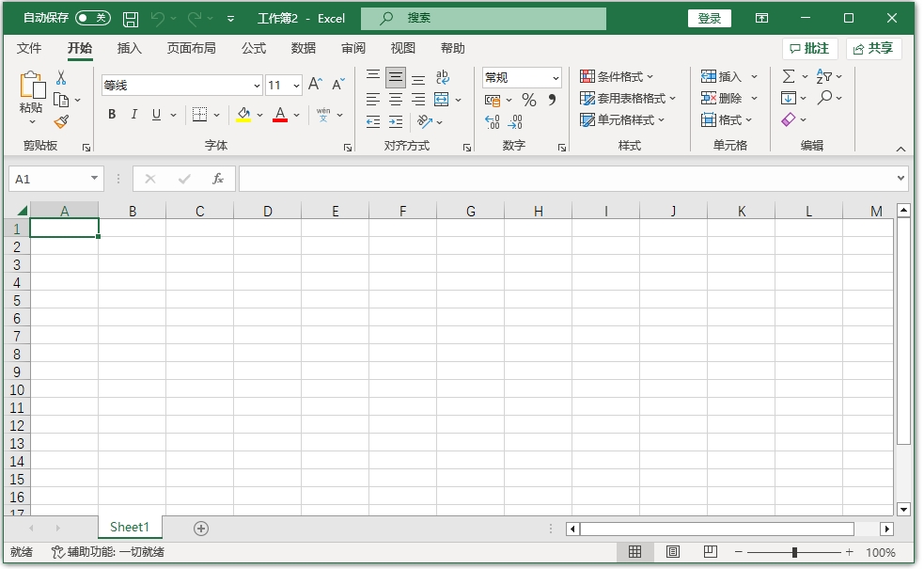924x569 pixels.
Task: Toggle Underline formatting
Action: [156, 115]
